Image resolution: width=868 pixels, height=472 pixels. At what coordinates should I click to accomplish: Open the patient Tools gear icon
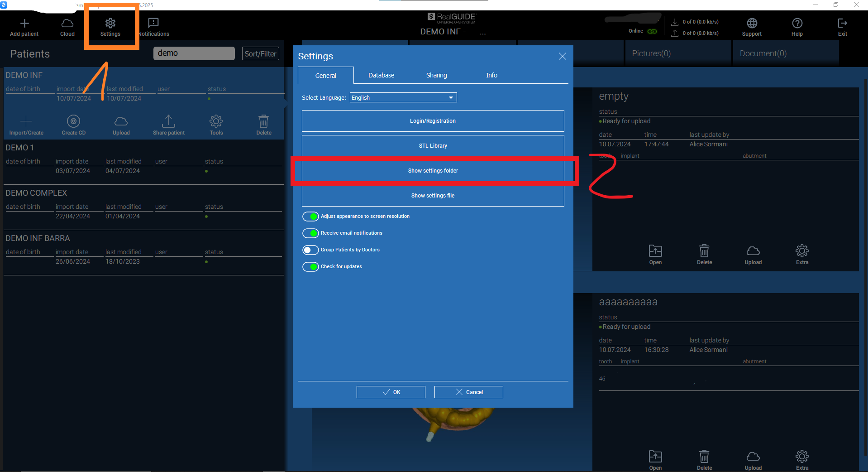(216, 121)
